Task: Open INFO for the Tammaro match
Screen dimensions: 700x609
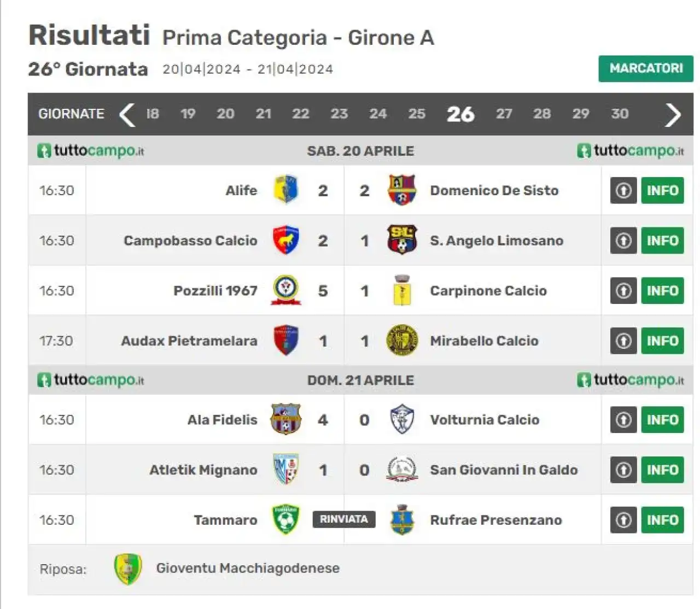Action: [662, 520]
